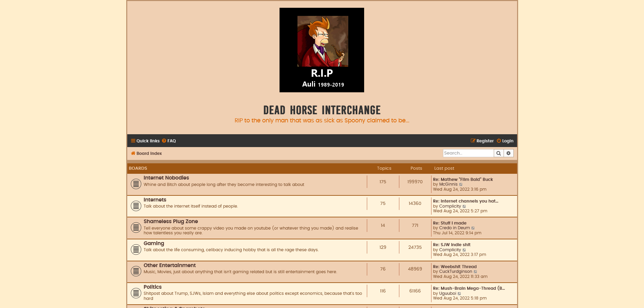Viewport: 644px width, 308px height.
Task: Open 'Re: Weebshit Thread' post
Action: (x=455, y=267)
